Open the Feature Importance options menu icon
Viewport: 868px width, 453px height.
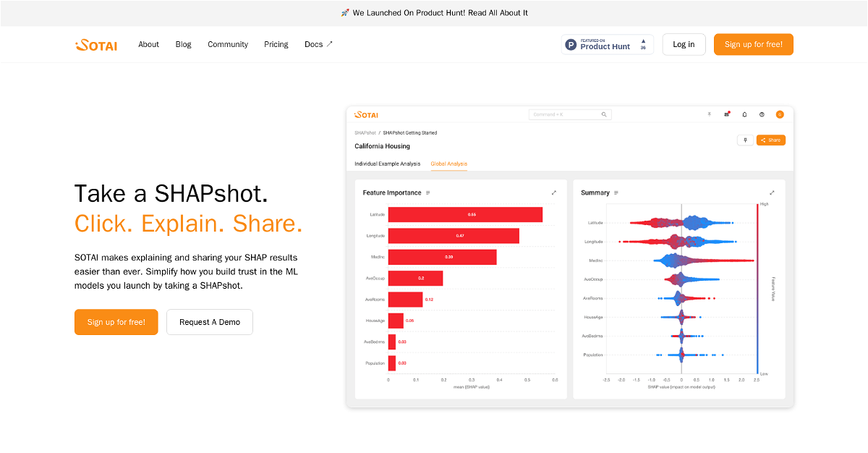[428, 192]
